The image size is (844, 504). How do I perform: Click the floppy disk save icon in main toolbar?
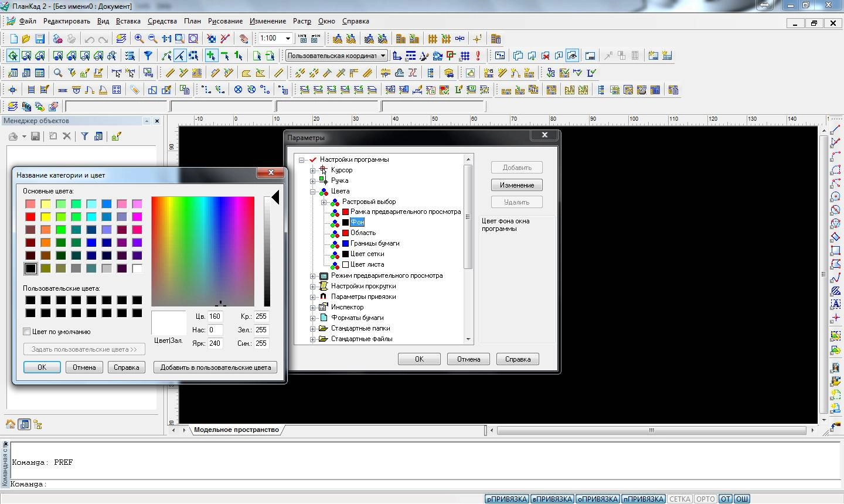click(x=40, y=39)
